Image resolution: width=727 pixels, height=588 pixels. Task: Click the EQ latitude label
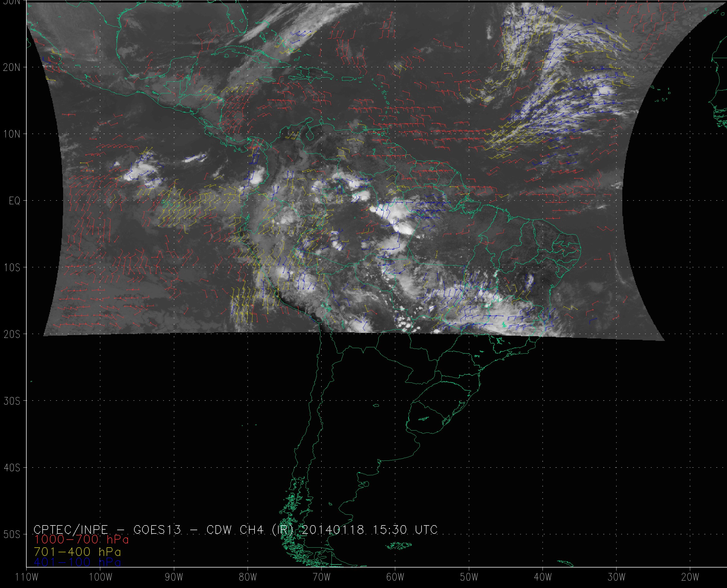coord(14,201)
